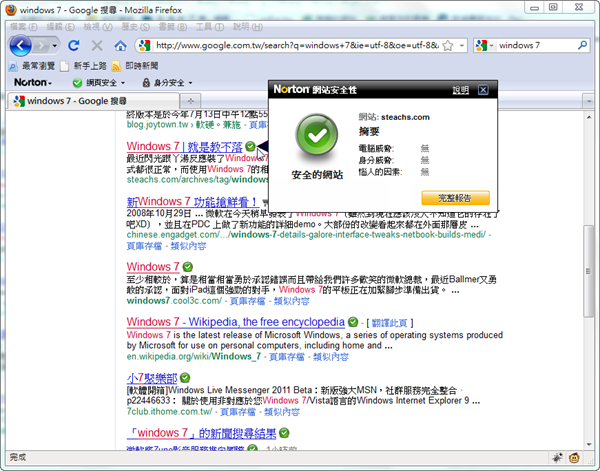Click the URL address bar
The height and width of the screenshot is (471, 600).
300,46
